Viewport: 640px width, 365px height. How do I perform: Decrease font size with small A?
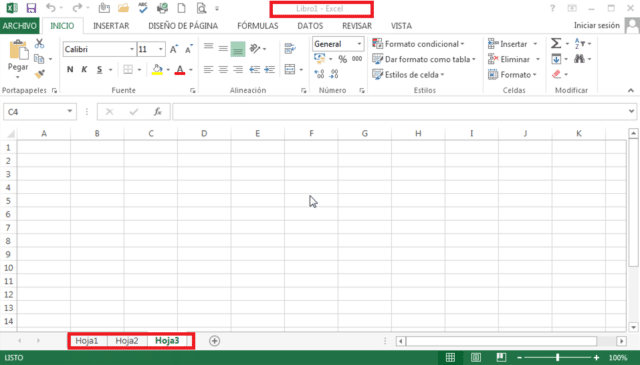[x=189, y=49]
